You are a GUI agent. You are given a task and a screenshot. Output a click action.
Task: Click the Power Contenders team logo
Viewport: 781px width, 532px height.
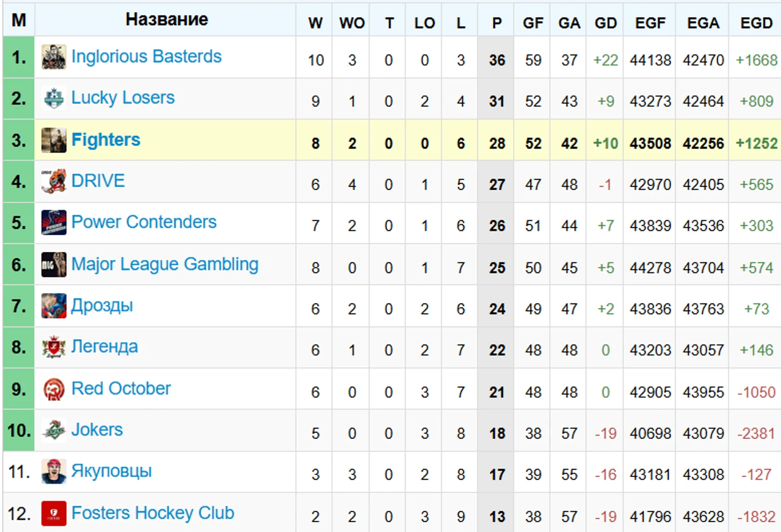53,222
